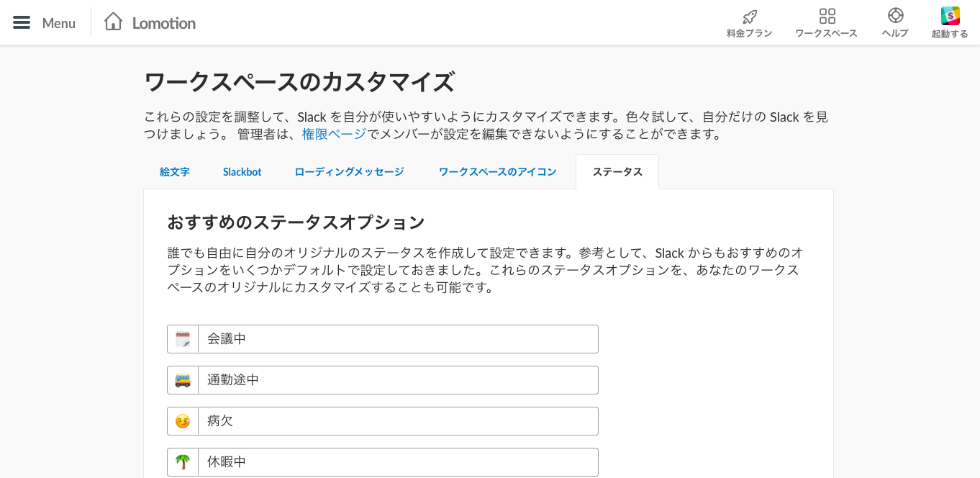The width and height of the screenshot is (980, 478).
Task: Launch Slack via 起動する icon
Action: click(950, 17)
